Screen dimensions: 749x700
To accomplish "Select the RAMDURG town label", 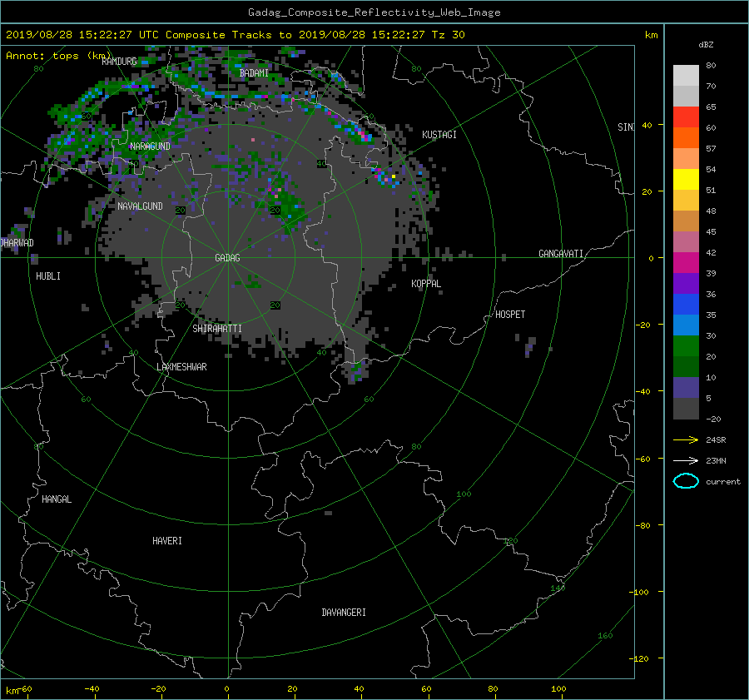I will point(119,61).
